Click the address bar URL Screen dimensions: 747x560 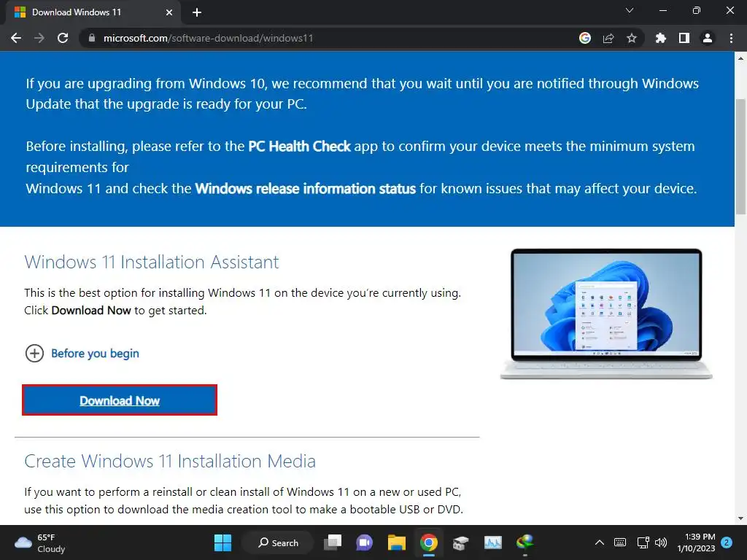click(208, 38)
